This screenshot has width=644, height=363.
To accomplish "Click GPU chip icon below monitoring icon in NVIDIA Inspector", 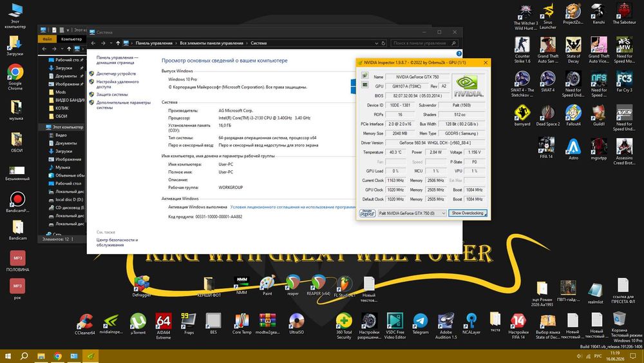I will [365, 84].
